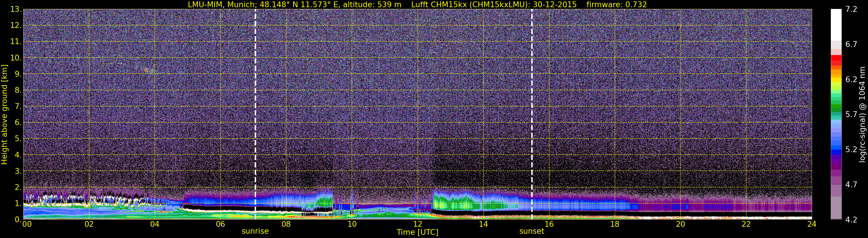Screen dimensions: 868x238
Task: Click the colorbar tick label '6.7'
Action: point(851,44)
